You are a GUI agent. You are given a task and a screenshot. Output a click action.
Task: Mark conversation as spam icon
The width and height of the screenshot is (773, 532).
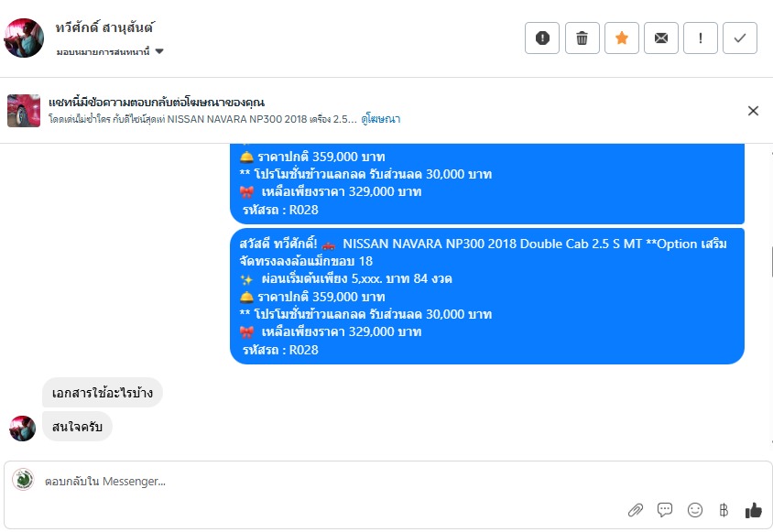pos(542,38)
